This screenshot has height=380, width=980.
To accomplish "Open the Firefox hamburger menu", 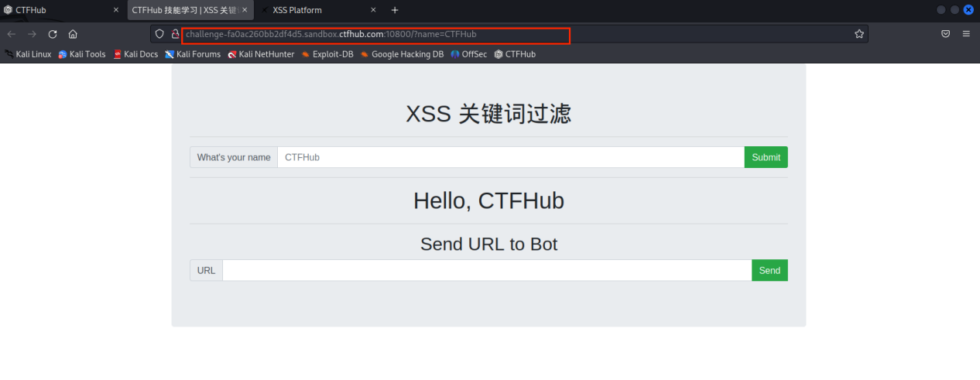I will [966, 34].
